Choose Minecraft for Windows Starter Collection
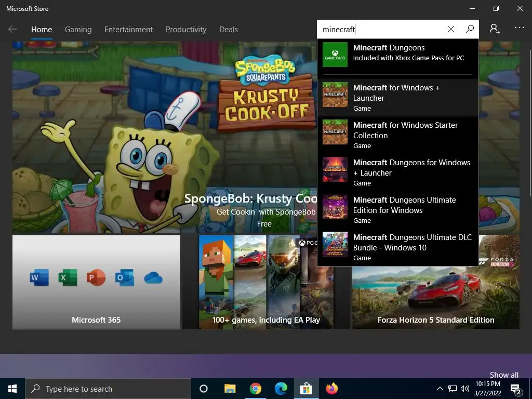Screen dimensions: 532x399 [x=398, y=135]
